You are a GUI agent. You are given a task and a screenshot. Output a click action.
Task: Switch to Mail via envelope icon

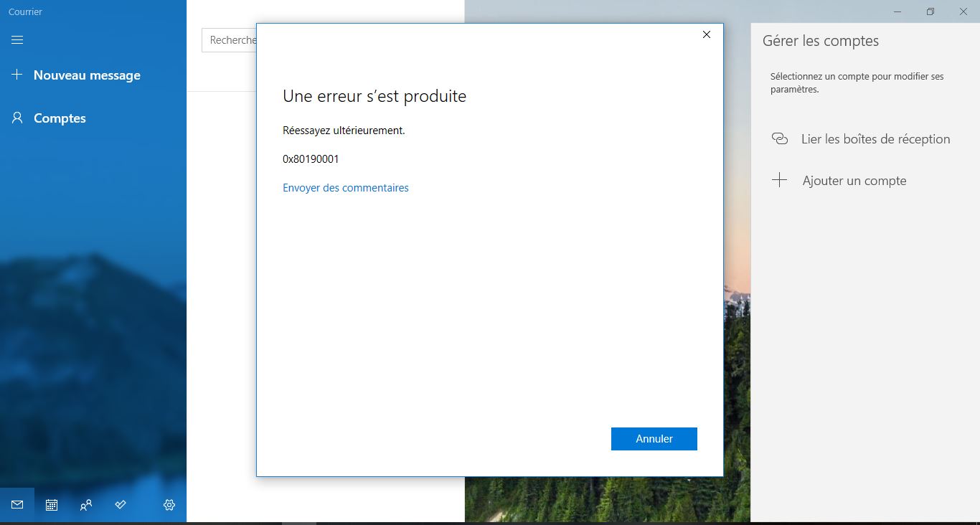pyautogui.click(x=17, y=505)
